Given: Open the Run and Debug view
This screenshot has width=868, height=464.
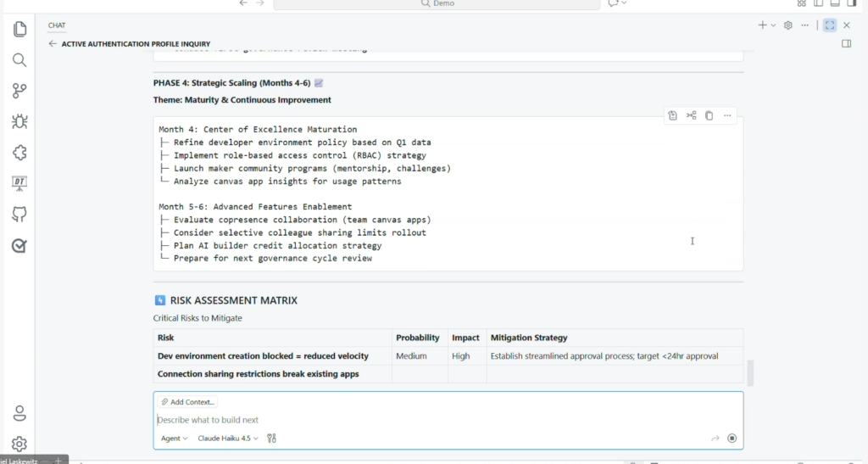Looking at the screenshot, I should [19, 121].
